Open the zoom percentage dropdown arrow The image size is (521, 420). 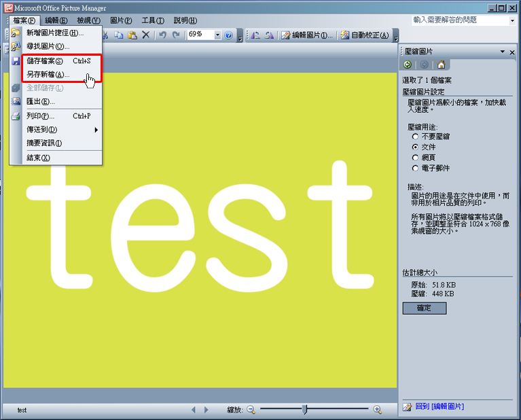click(217, 35)
